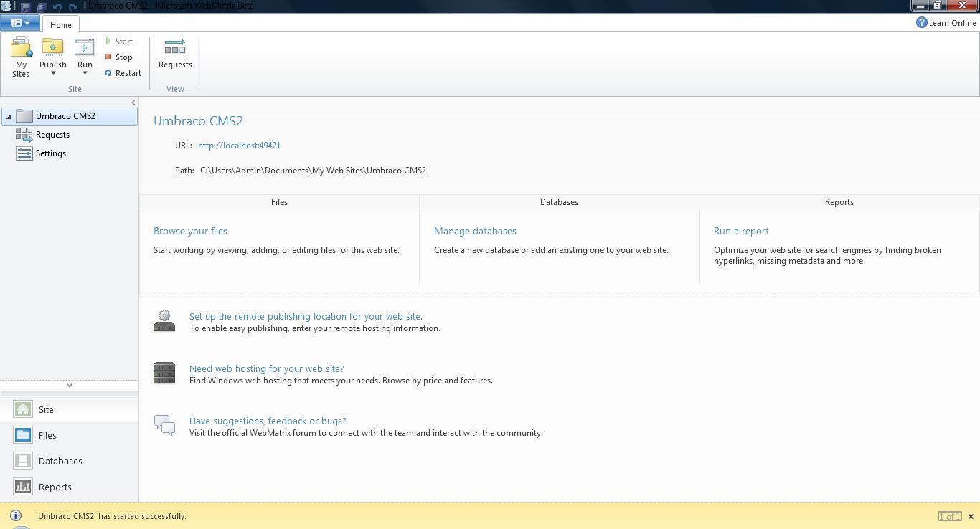980x529 pixels.
Task: Stop the running site
Action: tap(119, 57)
